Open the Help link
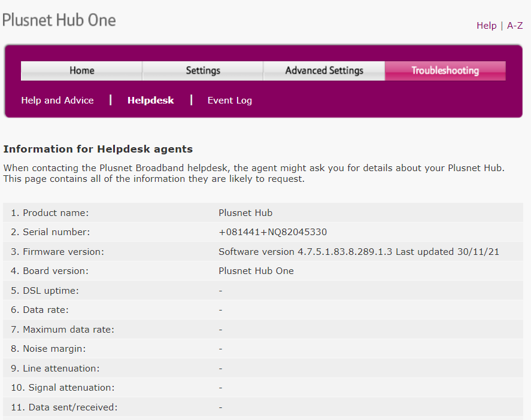531x420 pixels. (x=487, y=26)
